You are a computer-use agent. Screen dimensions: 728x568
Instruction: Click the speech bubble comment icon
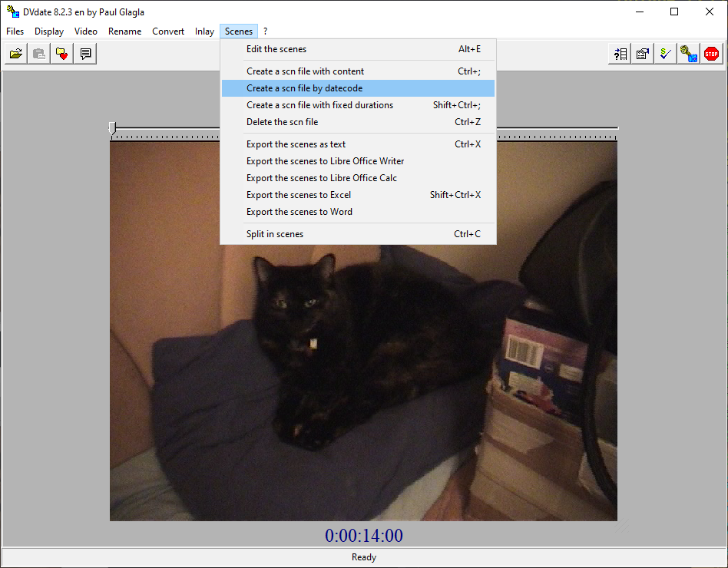click(85, 54)
